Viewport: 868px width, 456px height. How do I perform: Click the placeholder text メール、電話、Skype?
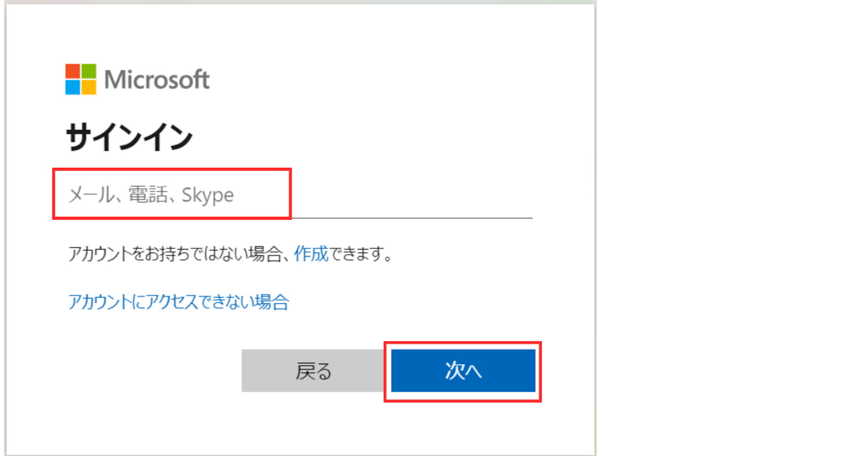151,195
